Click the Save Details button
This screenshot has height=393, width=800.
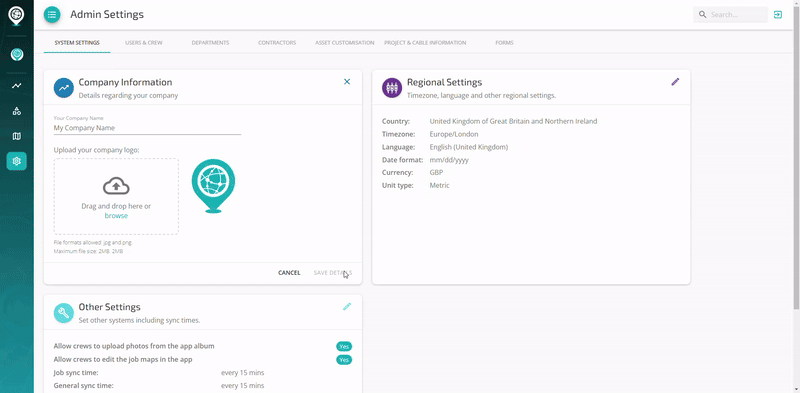333,273
